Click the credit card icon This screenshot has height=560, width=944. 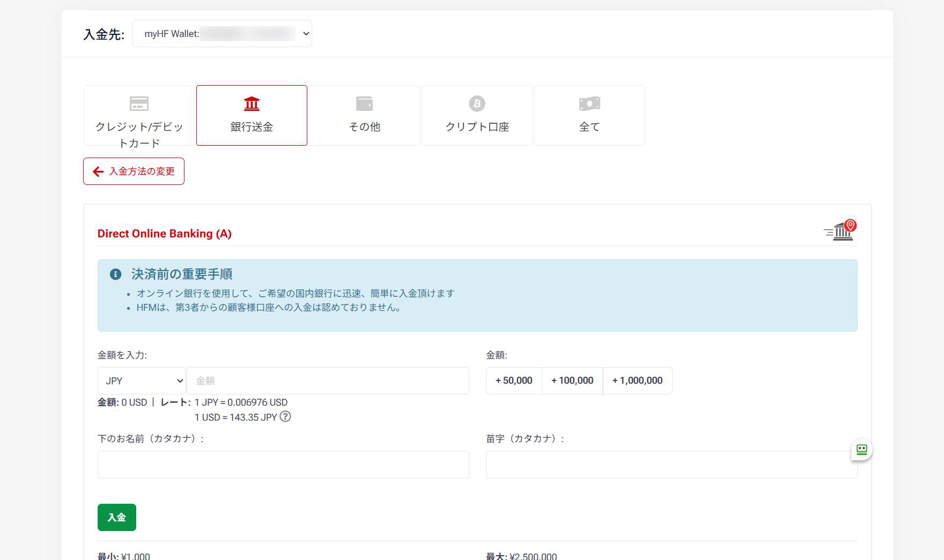(139, 103)
